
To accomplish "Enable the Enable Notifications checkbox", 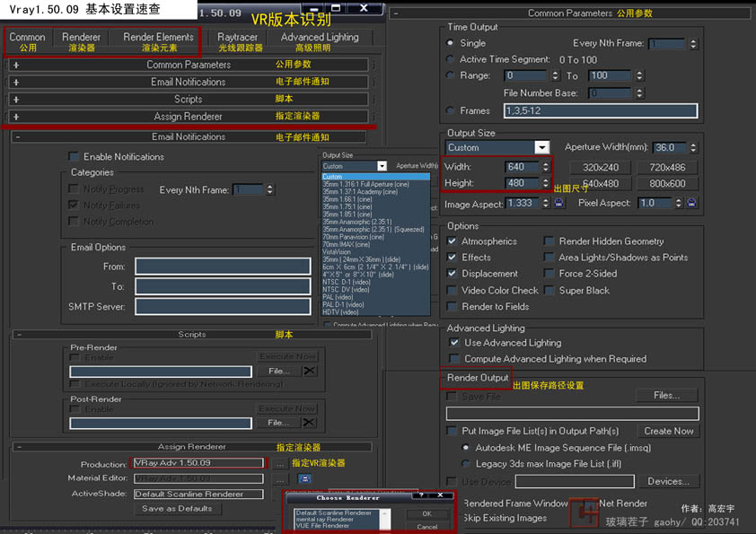I will point(74,157).
